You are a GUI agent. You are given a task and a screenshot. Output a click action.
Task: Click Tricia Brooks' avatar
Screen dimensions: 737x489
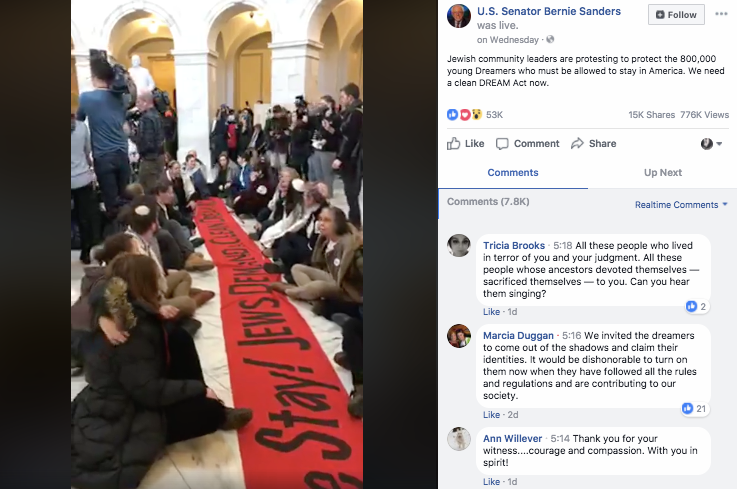(x=459, y=245)
